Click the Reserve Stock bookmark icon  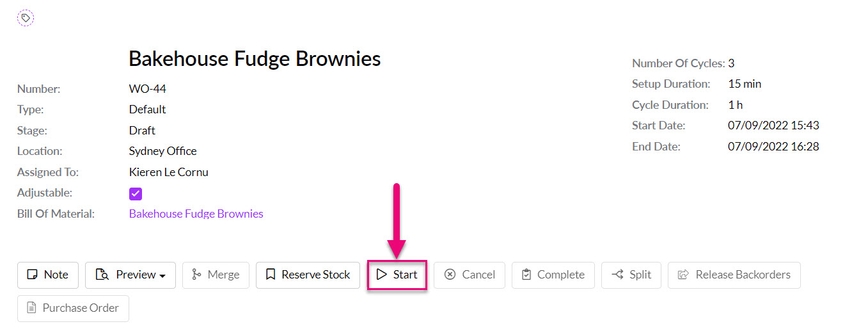[x=271, y=275]
